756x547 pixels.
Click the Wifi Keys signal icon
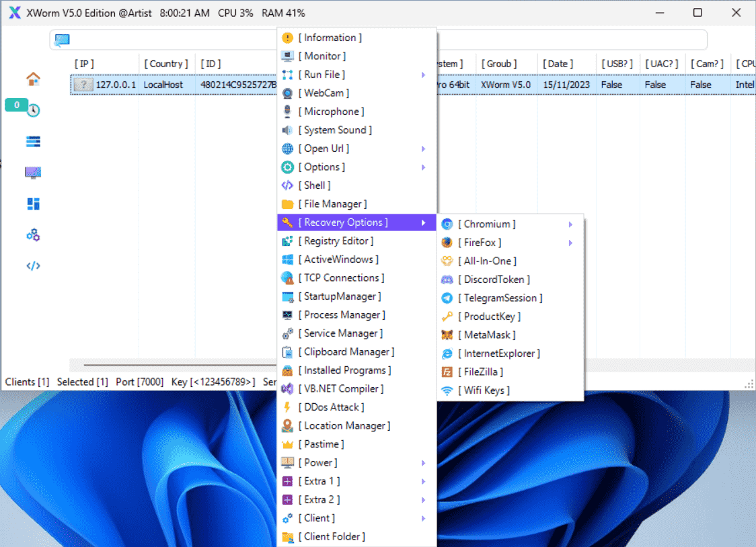click(x=447, y=390)
